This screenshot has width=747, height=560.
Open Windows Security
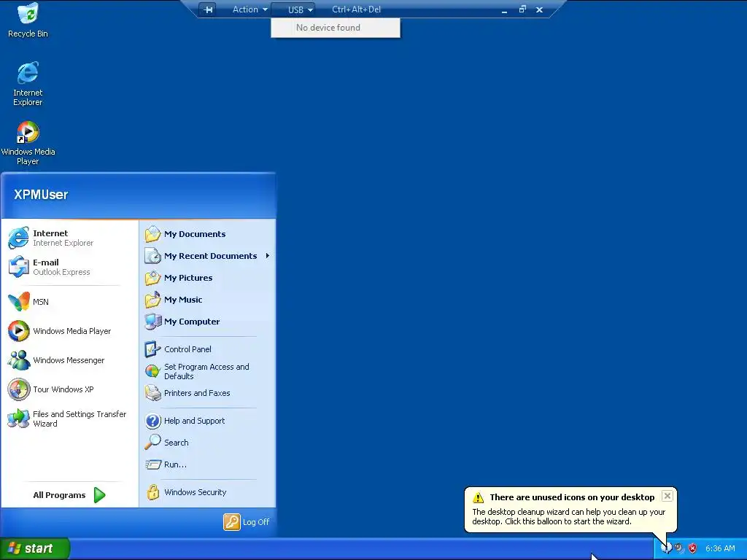coord(208,492)
